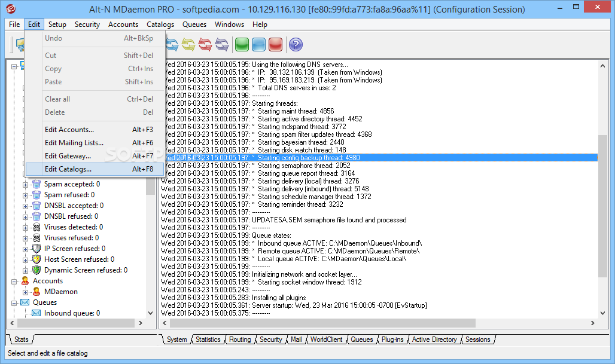
Task: Expand the Spam refused tree node
Action: point(26,195)
